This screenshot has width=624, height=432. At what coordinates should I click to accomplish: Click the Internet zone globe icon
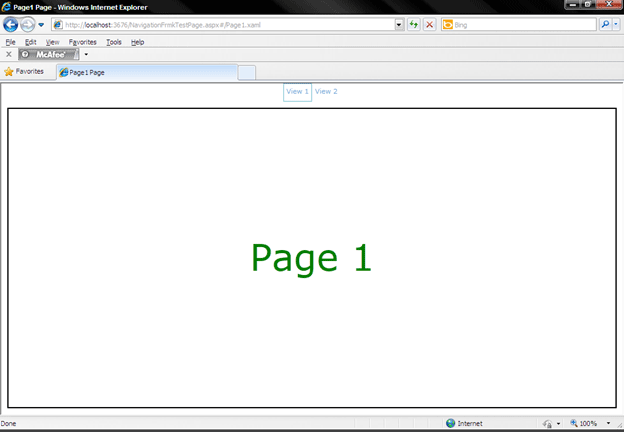450,423
